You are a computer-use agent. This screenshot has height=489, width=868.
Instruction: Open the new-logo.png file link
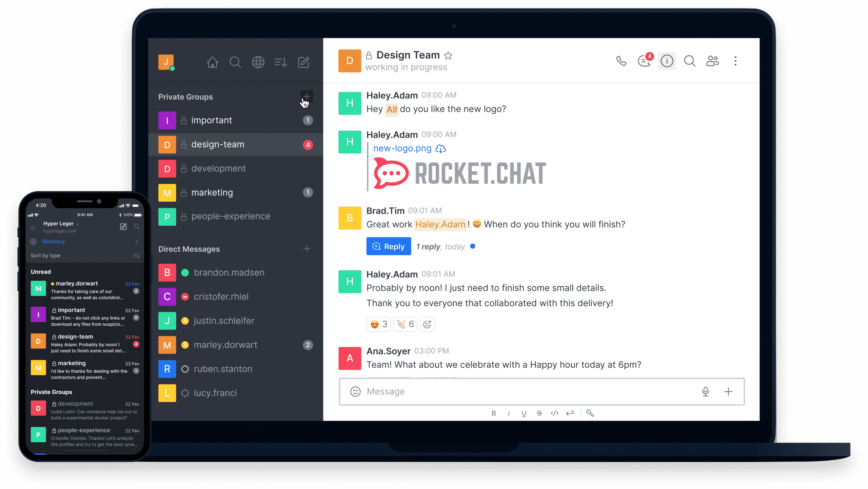pyautogui.click(x=402, y=148)
